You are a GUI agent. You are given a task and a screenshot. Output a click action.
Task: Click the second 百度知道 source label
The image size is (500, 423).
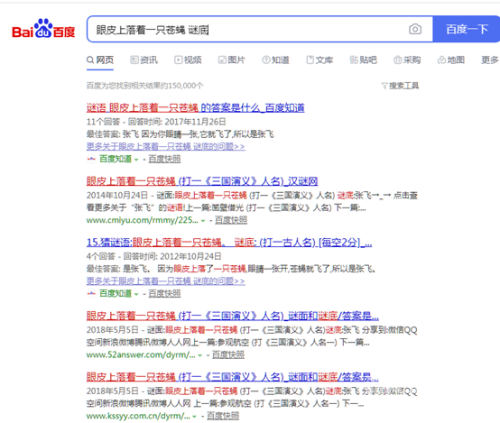pyautogui.click(x=115, y=294)
